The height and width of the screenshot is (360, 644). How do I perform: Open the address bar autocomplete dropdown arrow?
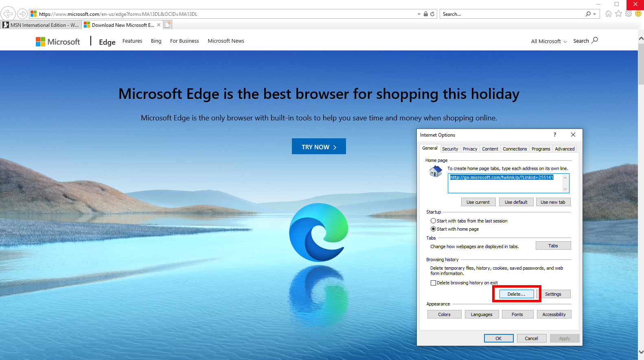(419, 14)
